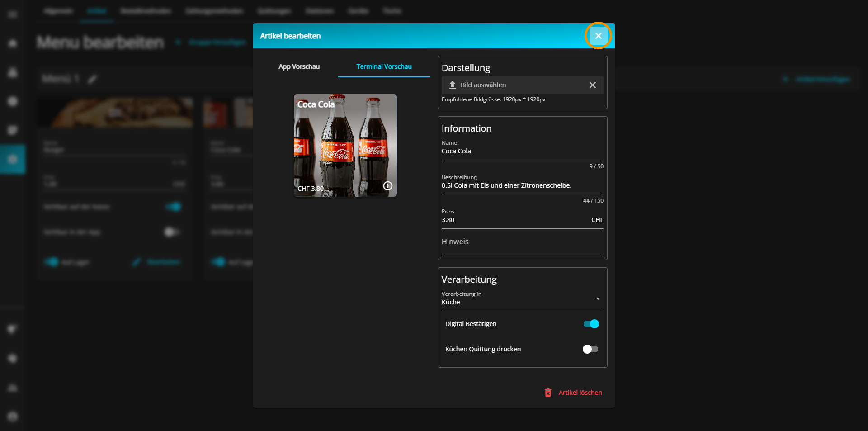The height and width of the screenshot is (431, 868).
Task: Open the info icon on Coca Cola preview
Action: tap(388, 186)
